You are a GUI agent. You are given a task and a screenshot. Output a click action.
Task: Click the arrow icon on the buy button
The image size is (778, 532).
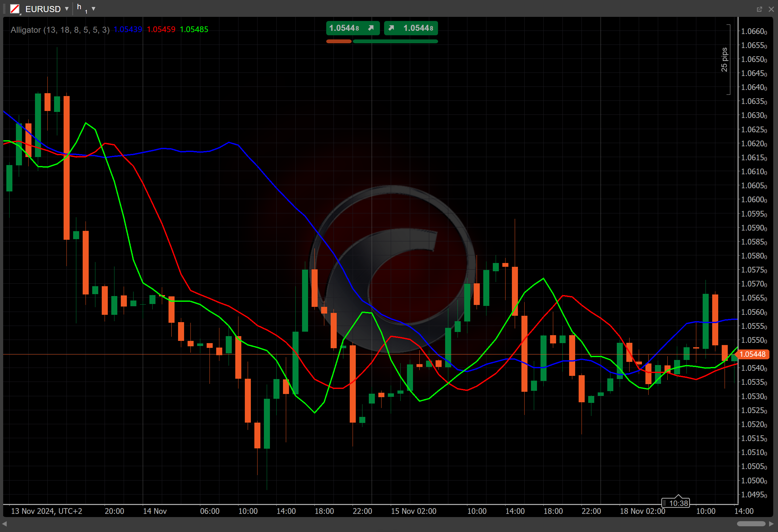coord(391,28)
